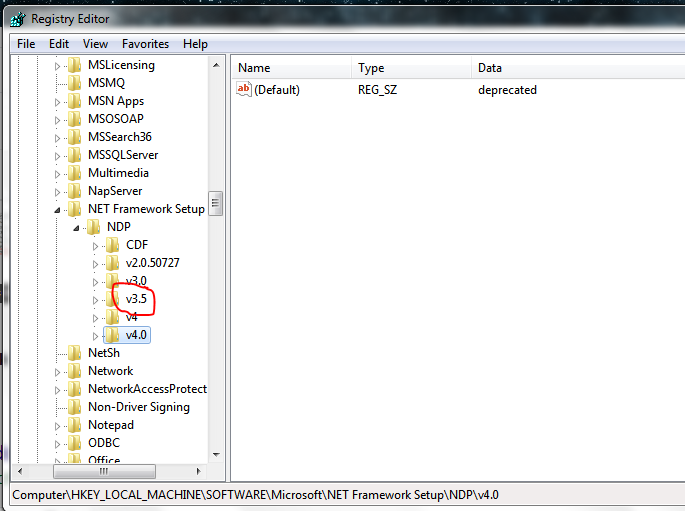Click the MSSearch36 folder icon

75,137
